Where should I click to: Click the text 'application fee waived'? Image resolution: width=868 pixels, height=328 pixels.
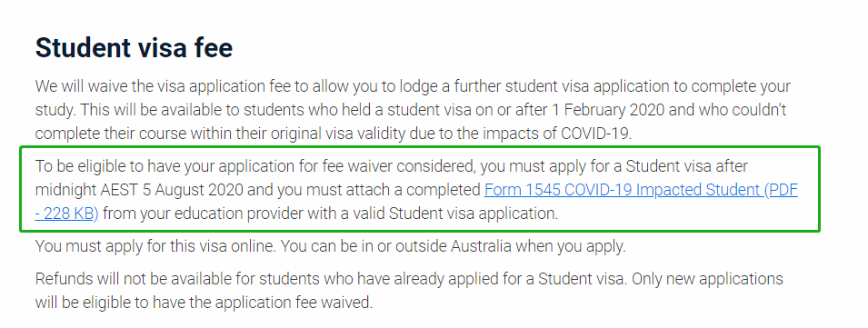pyautogui.click(x=294, y=303)
